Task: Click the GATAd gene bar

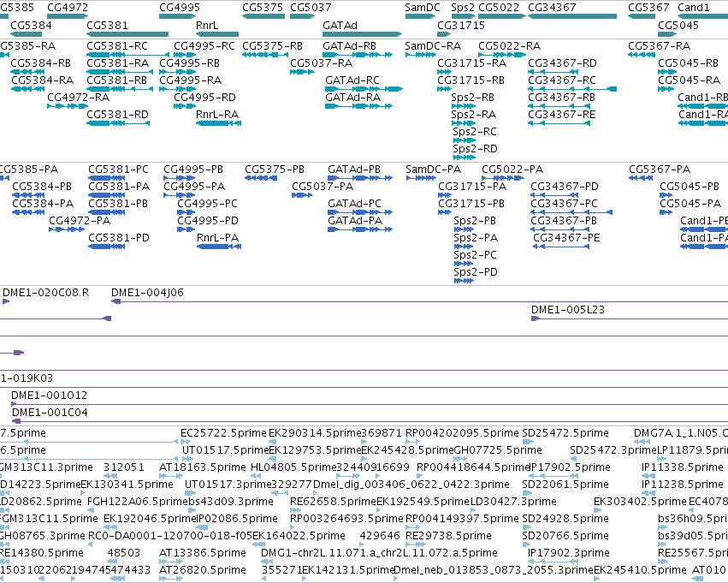Action: (362, 34)
